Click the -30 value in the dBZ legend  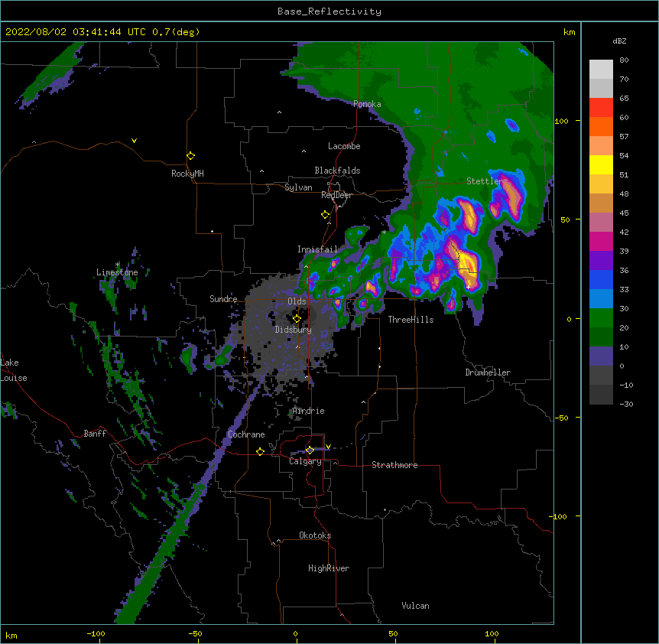pyautogui.click(x=626, y=404)
